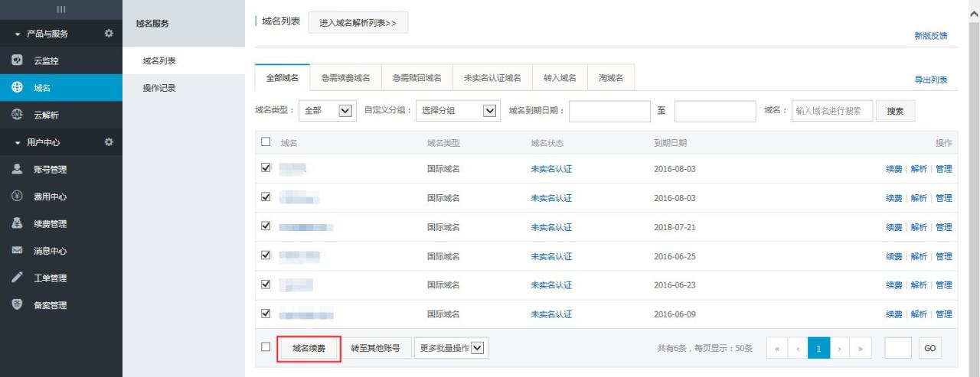Click gear icon beside 用户中心

109,142
